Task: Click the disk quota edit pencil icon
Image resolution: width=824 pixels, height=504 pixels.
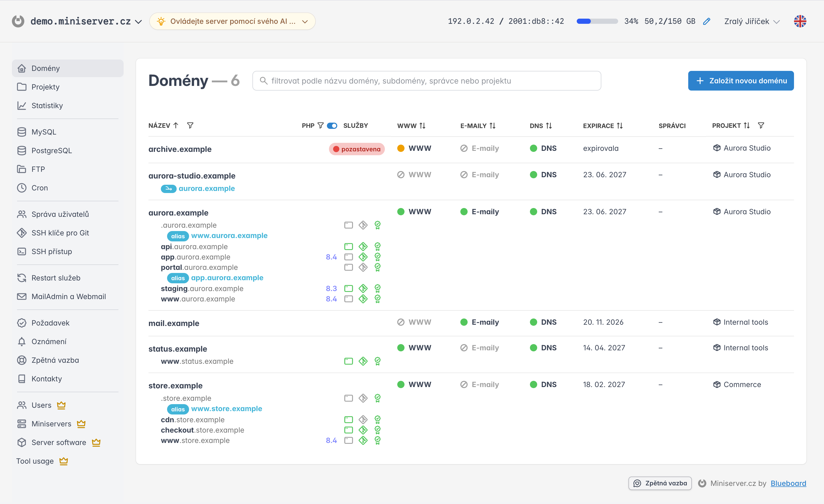Action: tap(707, 21)
